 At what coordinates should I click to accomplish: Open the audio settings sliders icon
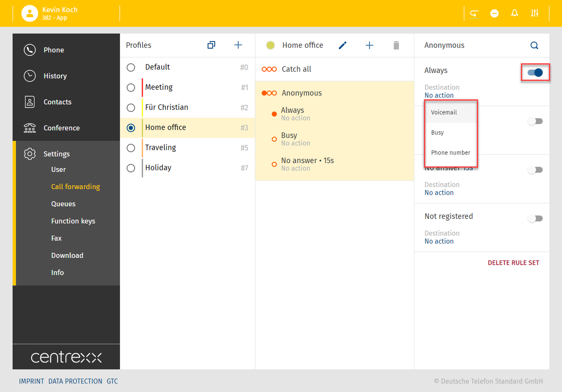pos(534,13)
